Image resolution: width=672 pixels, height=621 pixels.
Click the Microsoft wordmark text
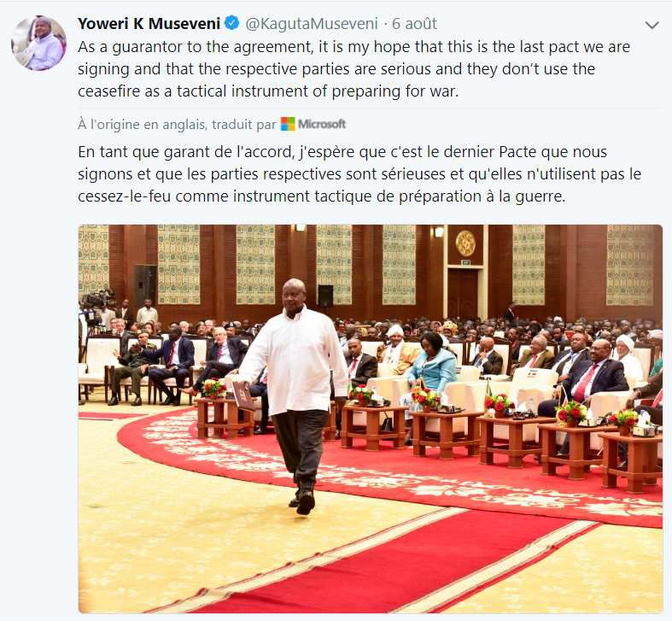click(x=322, y=125)
